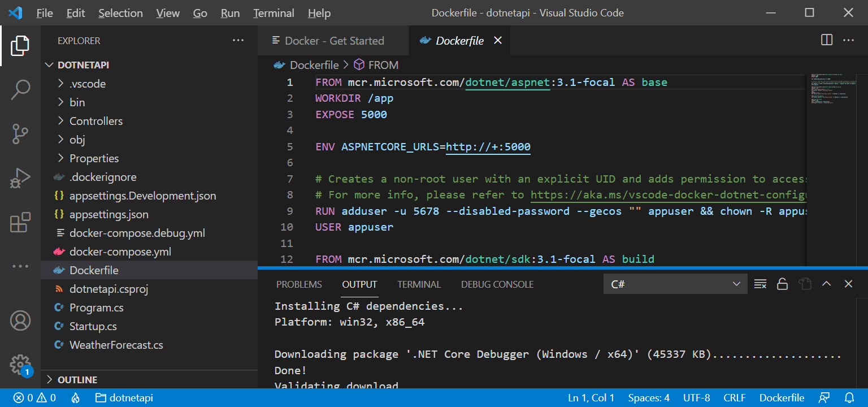This screenshot has height=407, width=868.
Task: Toggle output auto-scroll lock
Action: pyautogui.click(x=782, y=284)
